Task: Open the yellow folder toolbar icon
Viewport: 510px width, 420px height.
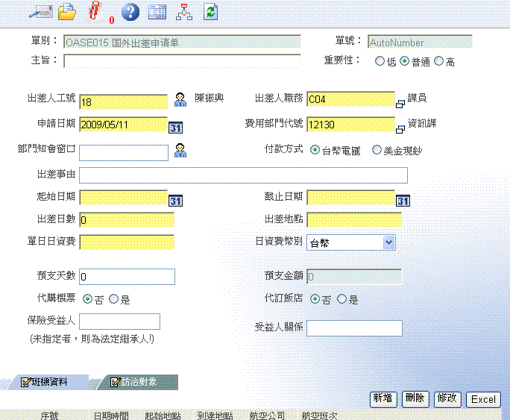Action: point(68,11)
